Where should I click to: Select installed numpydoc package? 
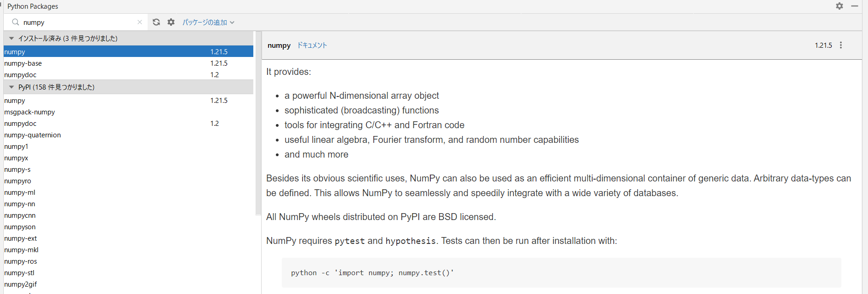tap(20, 75)
